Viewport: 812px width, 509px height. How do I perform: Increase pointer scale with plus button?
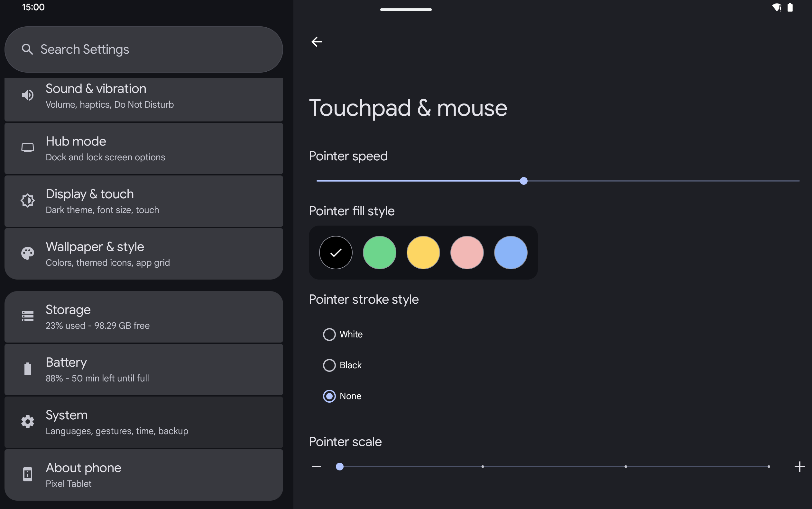coord(800,467)
